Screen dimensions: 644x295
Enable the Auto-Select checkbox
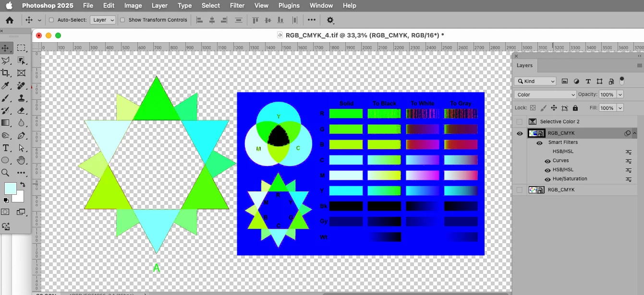point(51,20)
